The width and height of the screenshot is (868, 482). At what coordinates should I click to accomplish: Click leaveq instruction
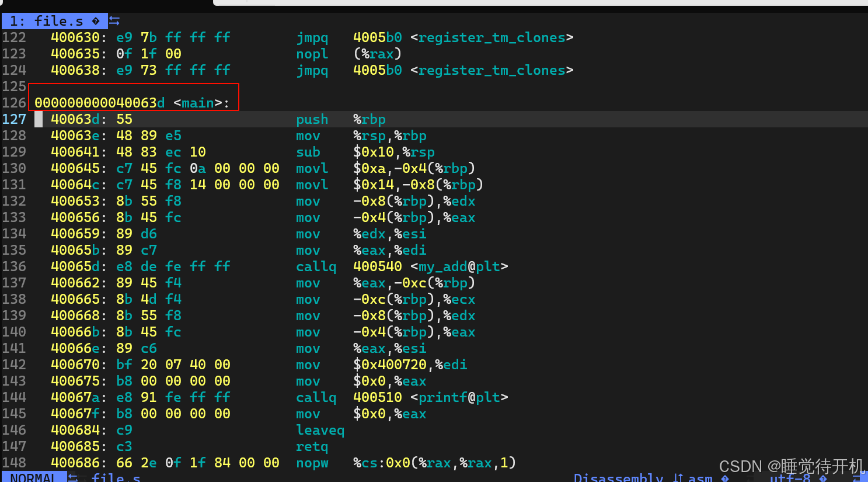coord(320,430)
